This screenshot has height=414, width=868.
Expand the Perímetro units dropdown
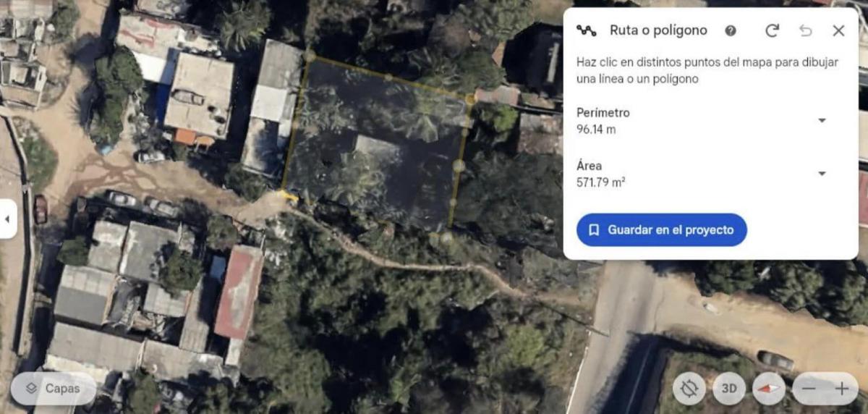[822, 120]
